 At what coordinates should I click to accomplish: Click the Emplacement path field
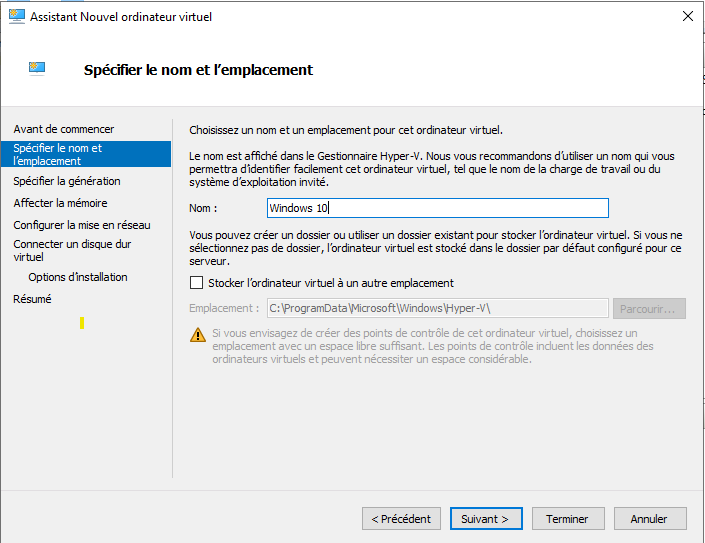(437, 308)
